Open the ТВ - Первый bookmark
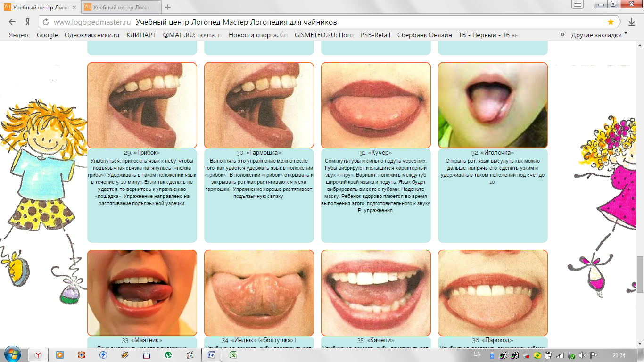This screenshot has height=362, width=644. (488, 35)
